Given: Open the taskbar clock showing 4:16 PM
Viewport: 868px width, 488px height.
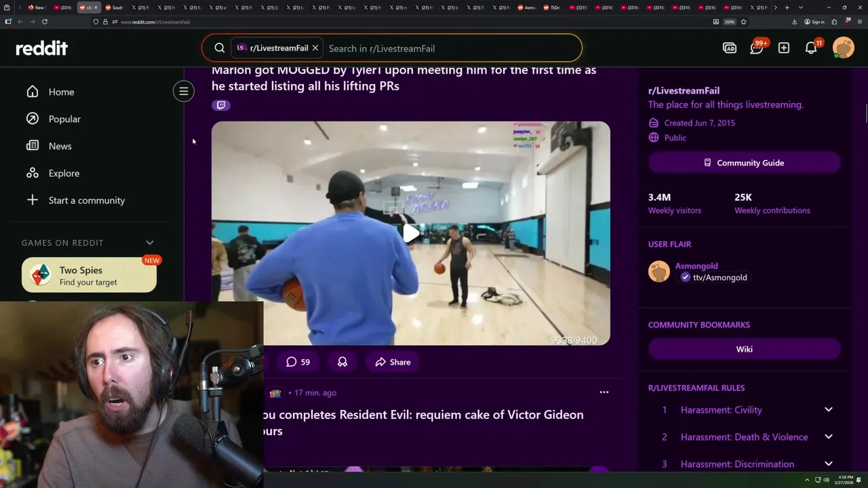Looking at the screenshot, I should coord(845,480).
